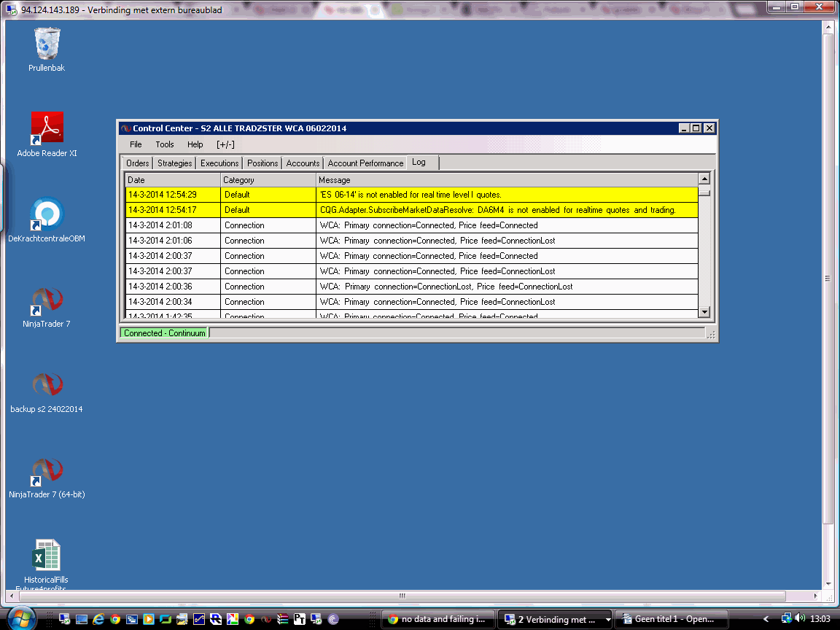Viewport: 840px width, 630px height.
Task: Click the PT icon in quick launch
Action: coord(300,619)
